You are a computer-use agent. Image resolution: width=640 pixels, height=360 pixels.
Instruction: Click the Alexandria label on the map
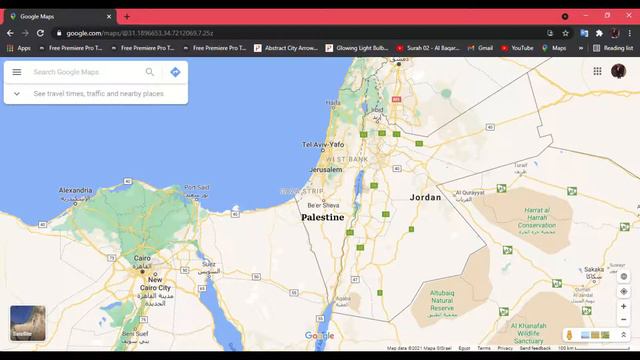[76, 190]
